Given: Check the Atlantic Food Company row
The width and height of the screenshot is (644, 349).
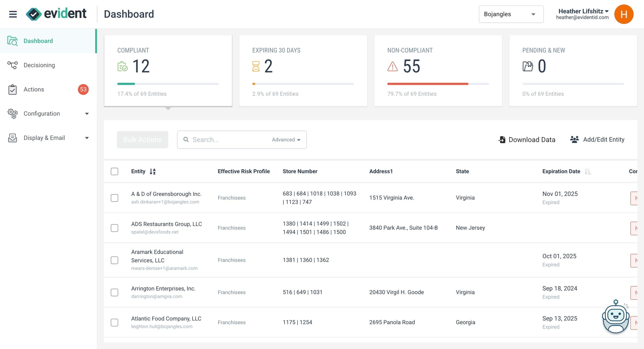Looking at the screenshot, I should [x=114, y=323].
